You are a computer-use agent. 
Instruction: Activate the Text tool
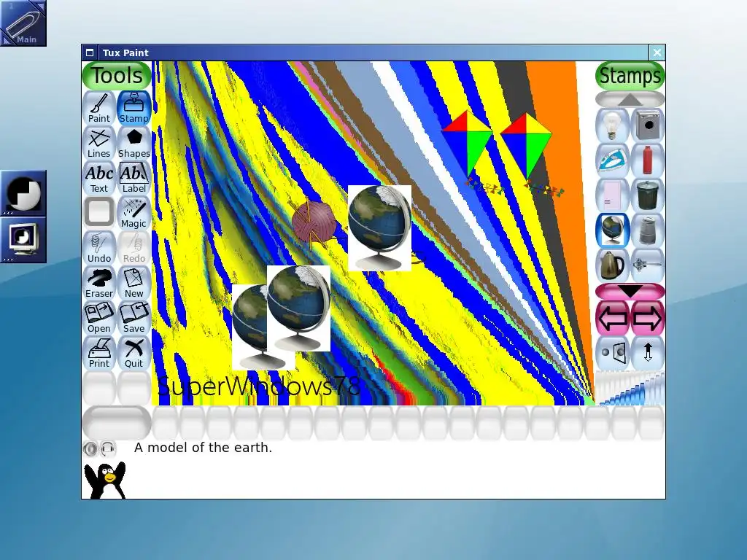[x=99, y=178]
